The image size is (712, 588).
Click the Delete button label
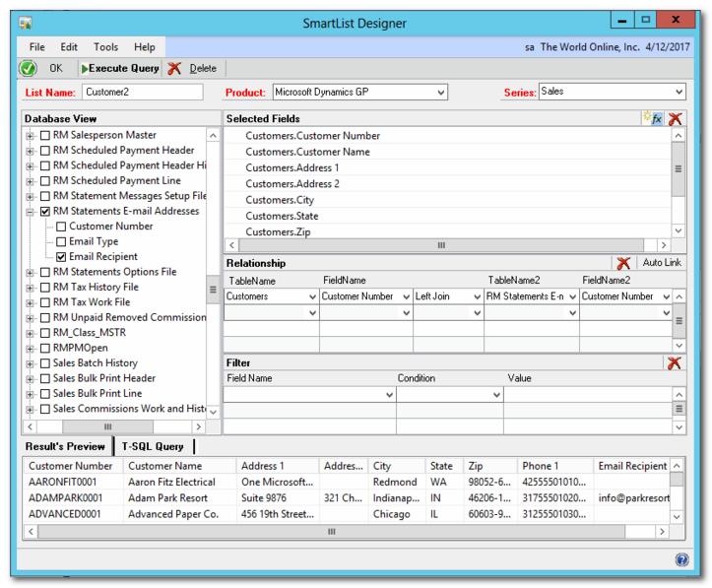203,69
